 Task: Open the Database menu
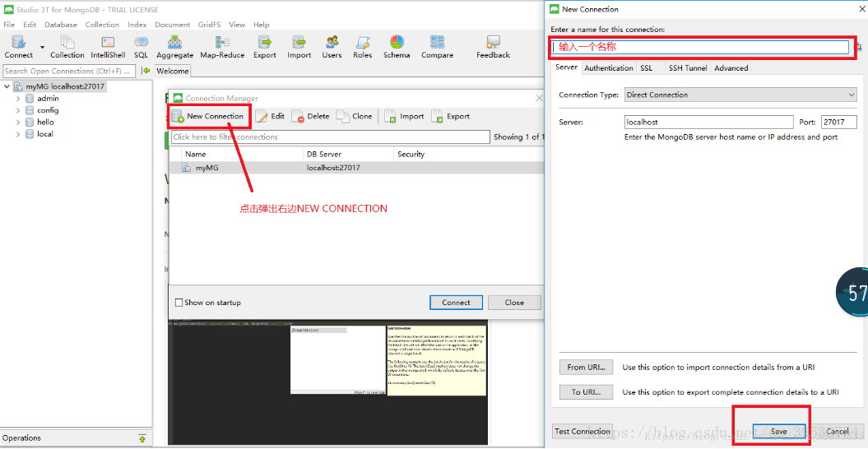point(61,25)
